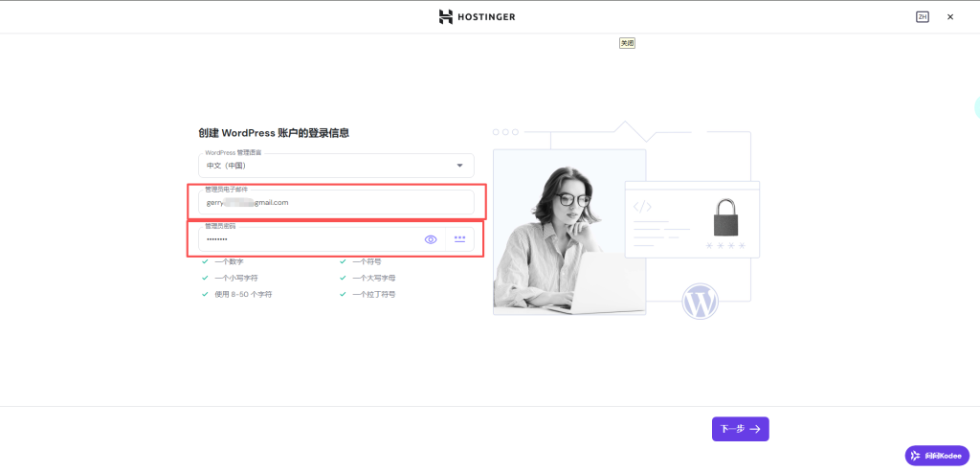This screenshot has height=472, width=980.
Task: Click the 中文（中国）selected language value
Action: (x=226, y=167)
